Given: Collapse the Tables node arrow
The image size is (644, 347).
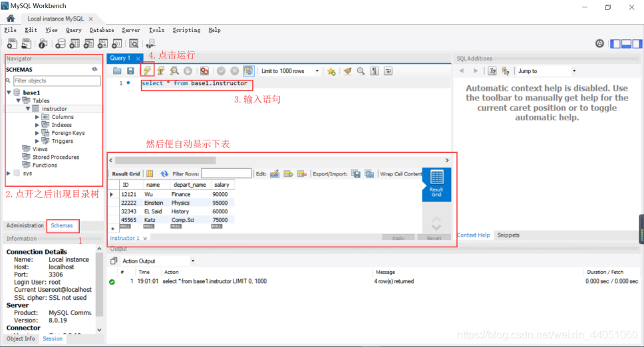Looking at the screenshot, I should (x=18, y=100).
